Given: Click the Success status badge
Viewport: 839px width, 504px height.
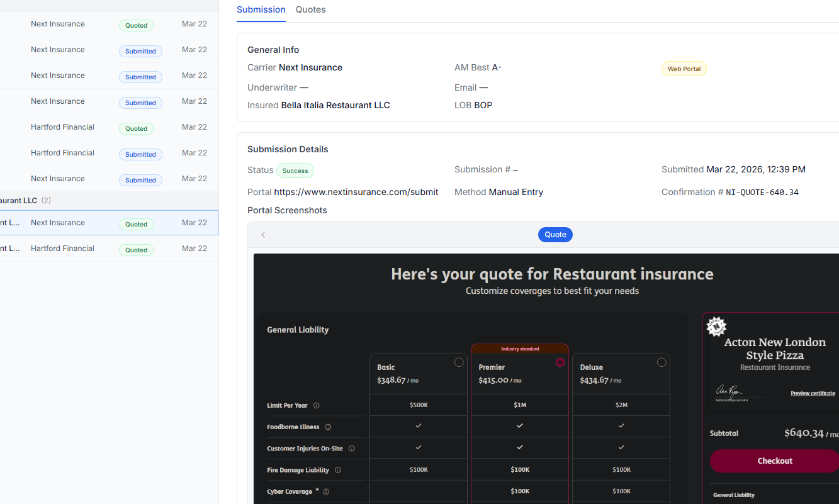Looking at the screenshot, I should click(295, 171).
